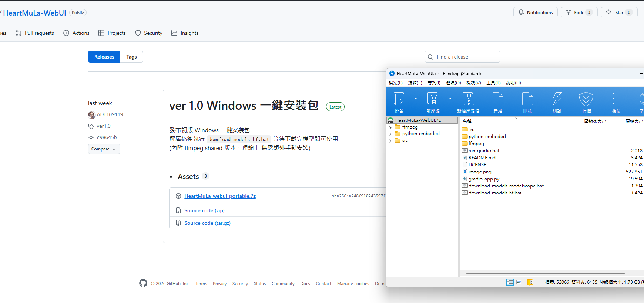
Task: Click the Bandizip 開啟 (Open) toolbar icon
Action: click(399, 99)
